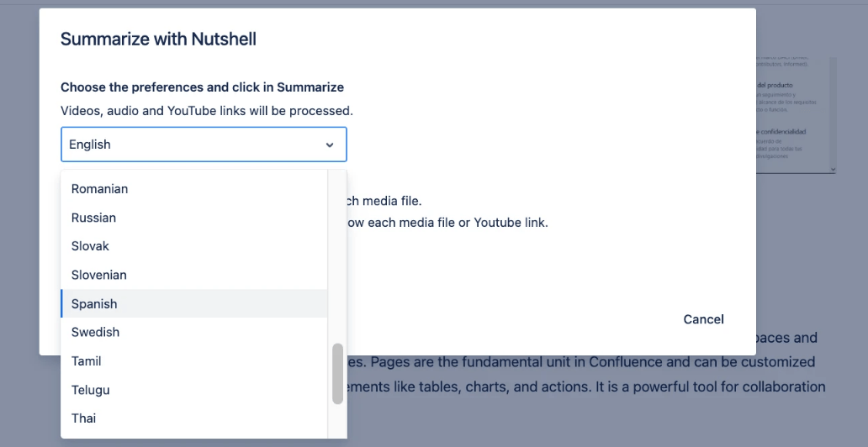Choose Telugu from the dropdown
The image size is (868, 447).
tap(90, 390)
